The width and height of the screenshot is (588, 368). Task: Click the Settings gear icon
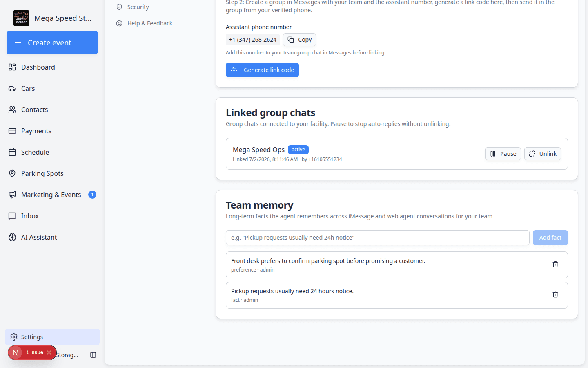pyautogui.click(x=14, y=337)
